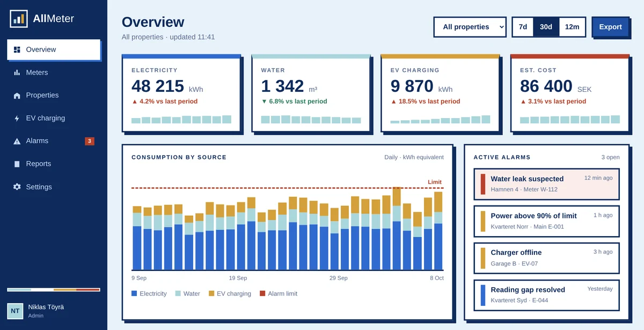Open the Water 1 342 m³ card

(311, 92)
